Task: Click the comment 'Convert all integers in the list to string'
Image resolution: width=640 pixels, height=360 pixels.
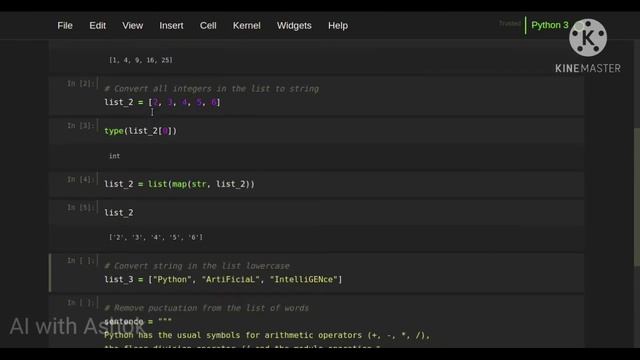Action: tap(211, 89)
